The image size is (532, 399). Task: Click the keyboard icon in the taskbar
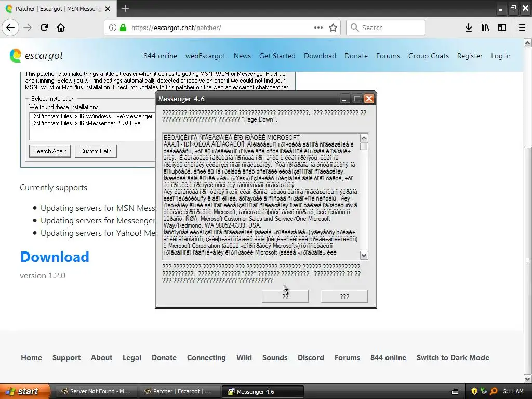click(x=455, y=392)
